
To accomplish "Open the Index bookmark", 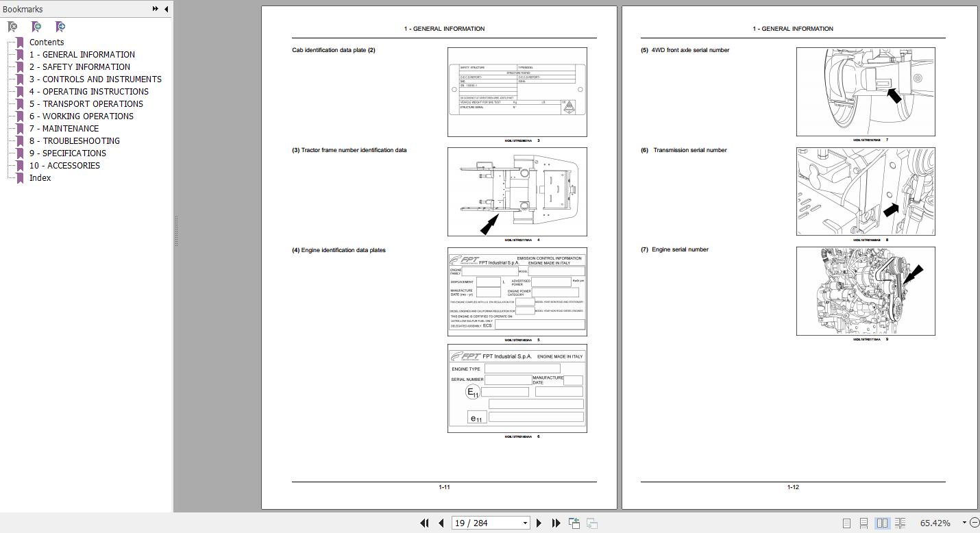I will pyautogui.click(x=40, y=177).
